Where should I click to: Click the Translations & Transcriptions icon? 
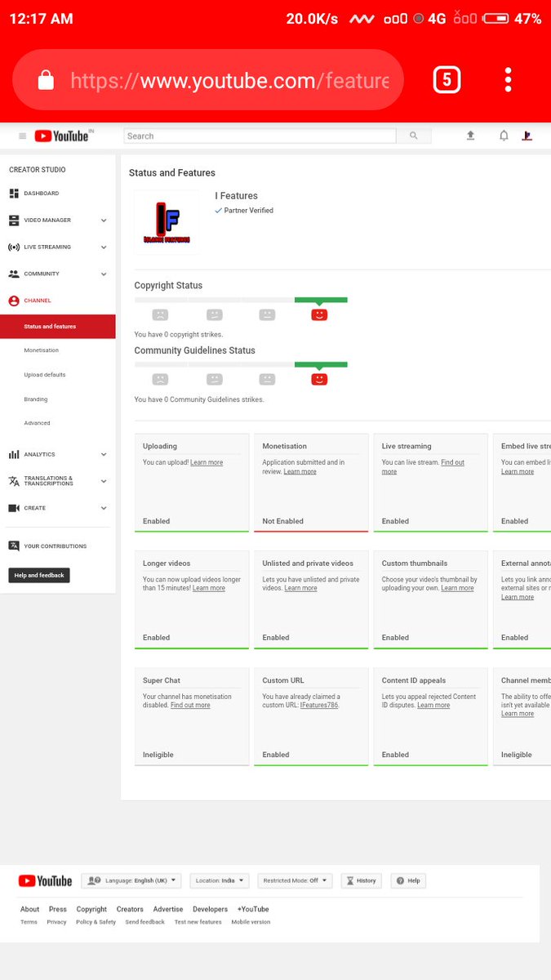click(x=14, y=481)
